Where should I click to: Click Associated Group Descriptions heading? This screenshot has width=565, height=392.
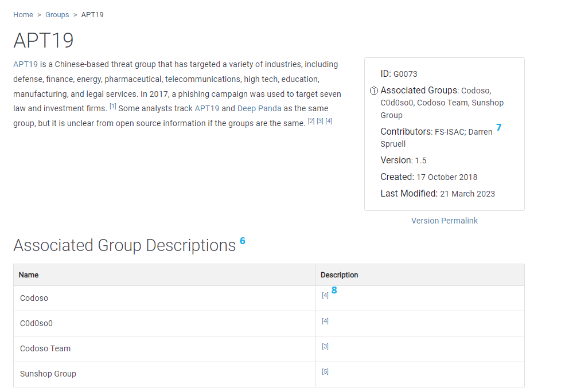(x=124, y=245)
